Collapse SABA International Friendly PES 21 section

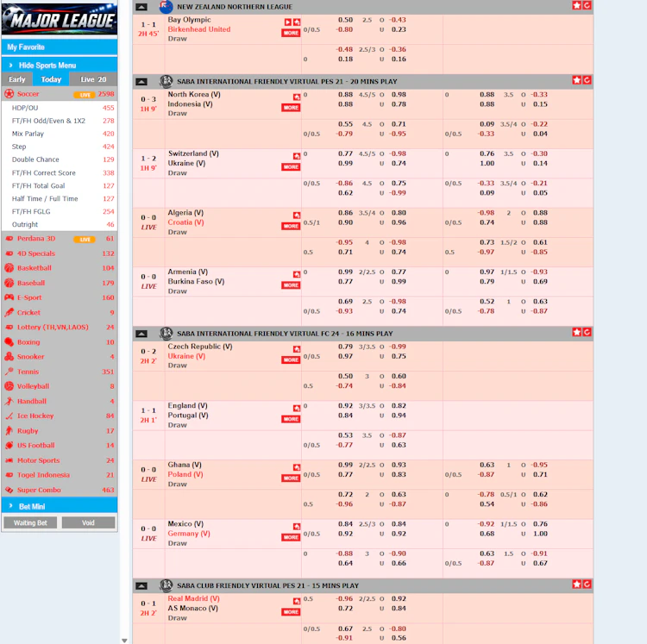pos(141,82)
